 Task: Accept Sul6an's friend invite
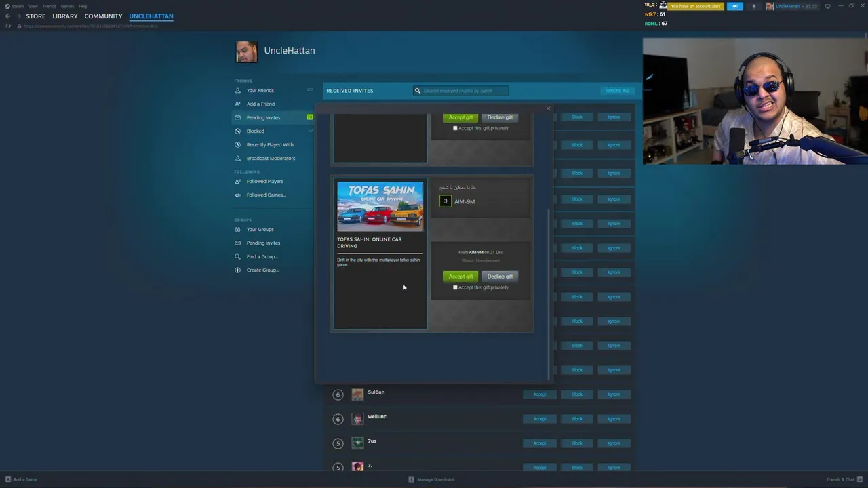click(539, 394)
